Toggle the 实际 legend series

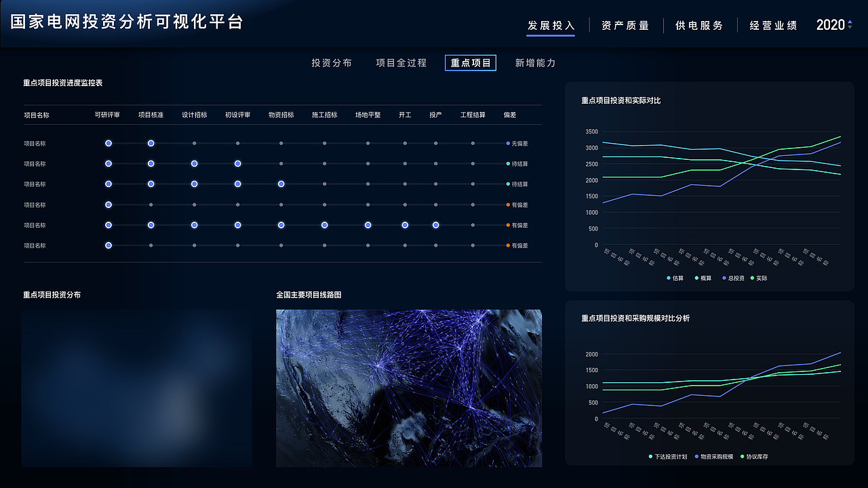click(x=759, y=278)
